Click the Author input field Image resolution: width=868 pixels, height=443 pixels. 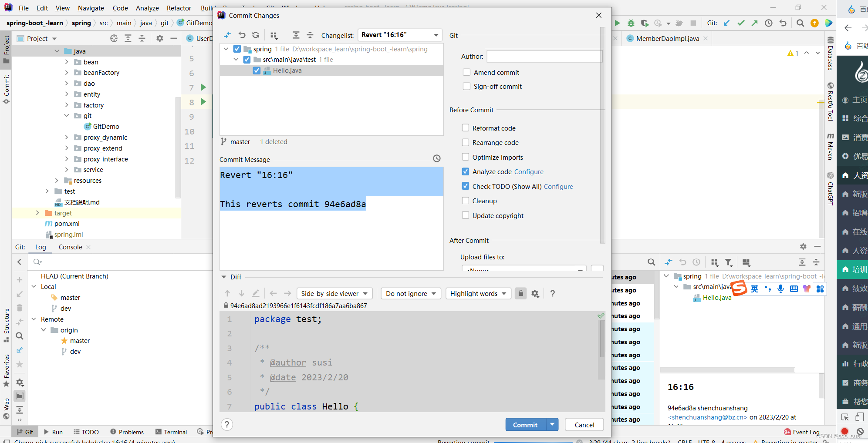point(544,56)
